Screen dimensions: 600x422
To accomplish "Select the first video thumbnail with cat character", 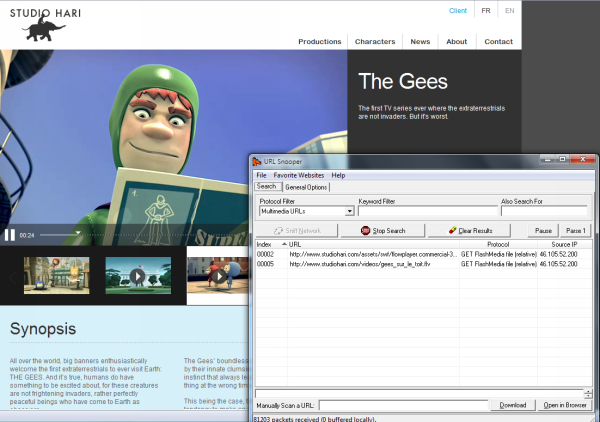I will 57,275.
